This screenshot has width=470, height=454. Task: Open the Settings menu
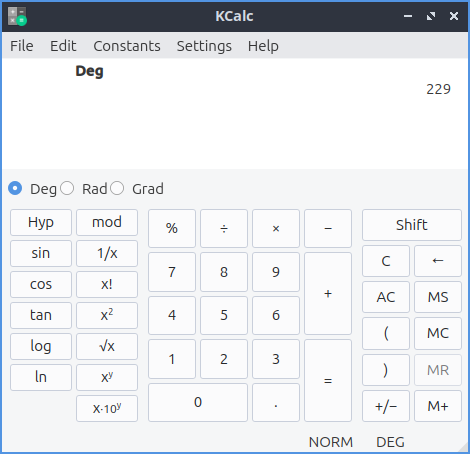pos(204,46)
